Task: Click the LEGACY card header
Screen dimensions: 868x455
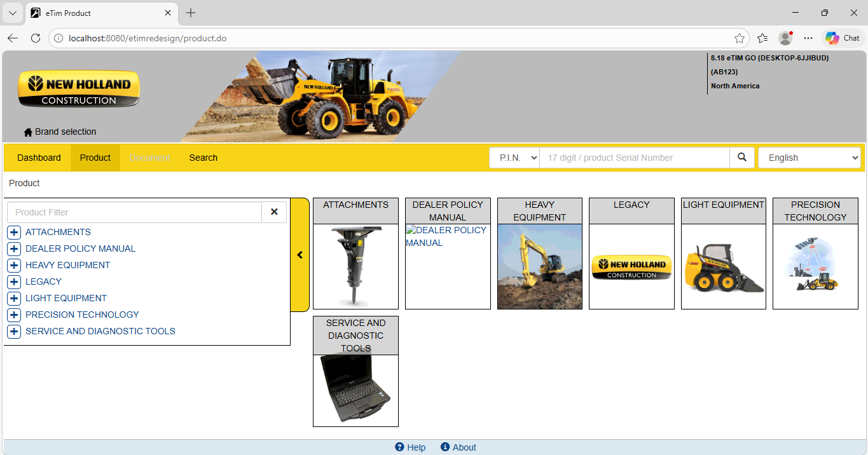Action: click(631, 211)
